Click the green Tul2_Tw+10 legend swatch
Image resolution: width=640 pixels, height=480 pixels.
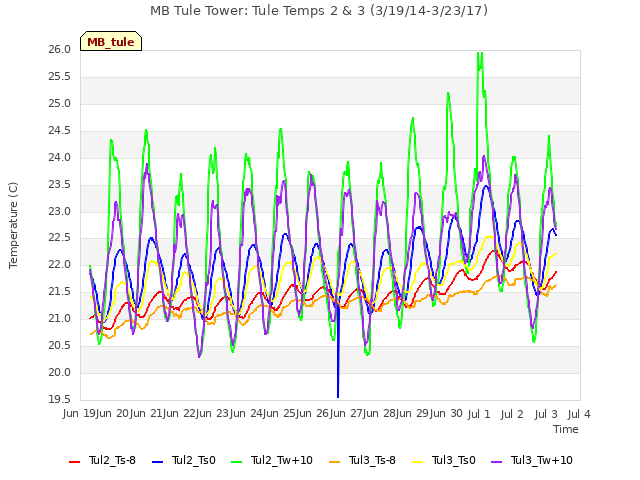click(237, 462)
